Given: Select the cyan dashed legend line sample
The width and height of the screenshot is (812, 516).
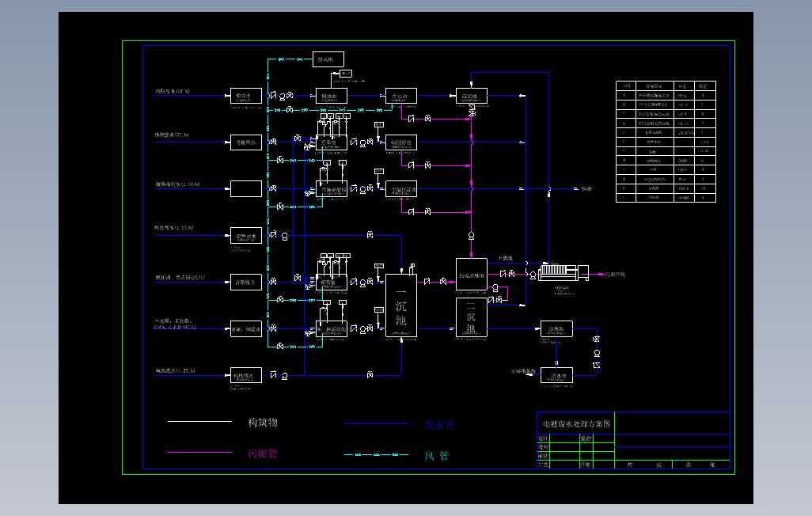Looking at the screenshot, I should [377, 455].
